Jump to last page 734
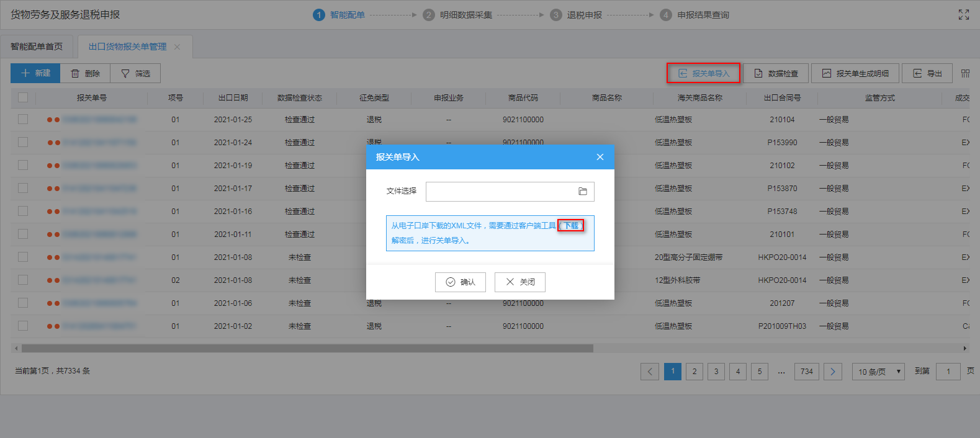The width and height of the screenshot is (980, 438). point(807,372)
